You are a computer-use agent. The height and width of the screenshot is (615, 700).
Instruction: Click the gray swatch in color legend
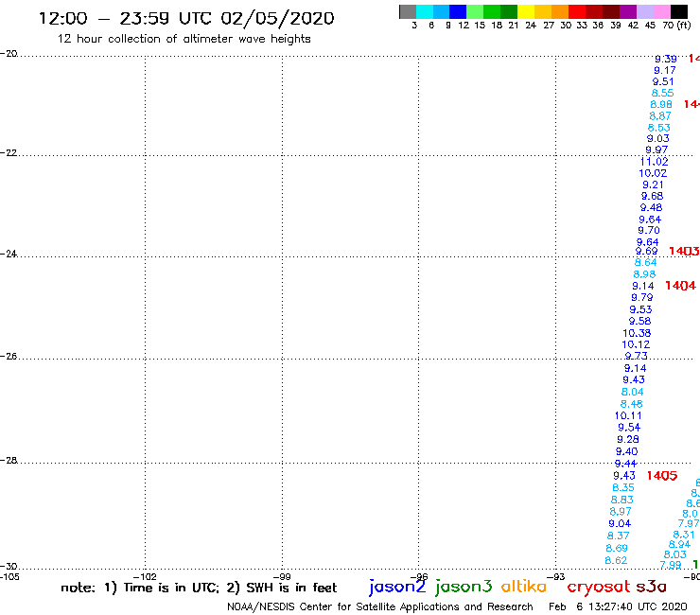tap(408, 12)
